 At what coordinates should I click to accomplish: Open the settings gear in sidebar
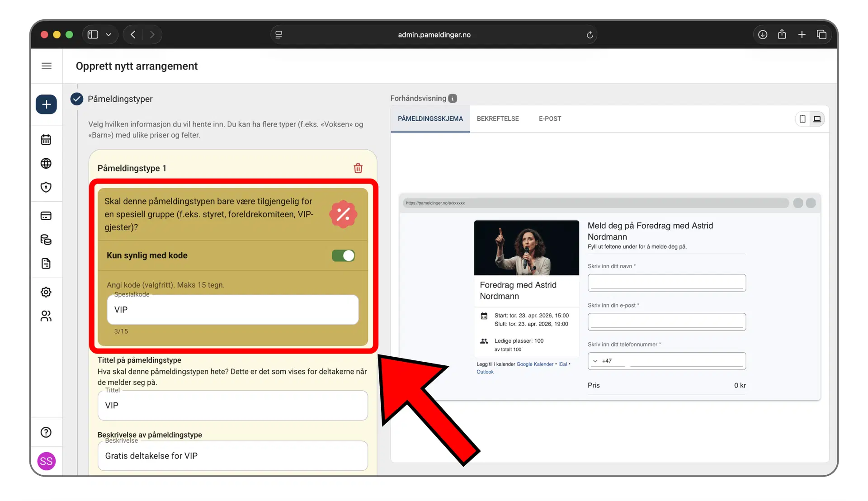[x=46, y=292]
